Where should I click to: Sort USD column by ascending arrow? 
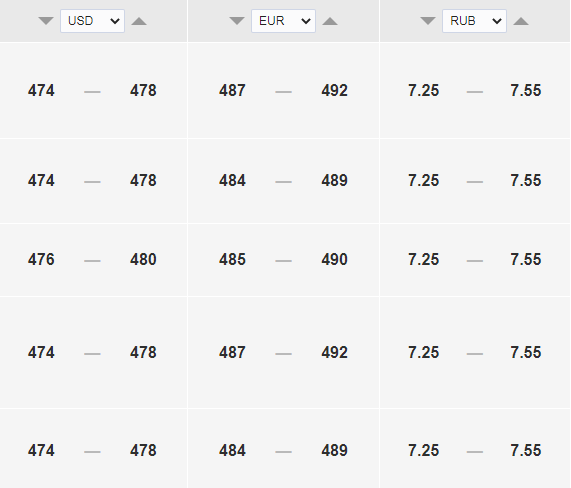139,21
